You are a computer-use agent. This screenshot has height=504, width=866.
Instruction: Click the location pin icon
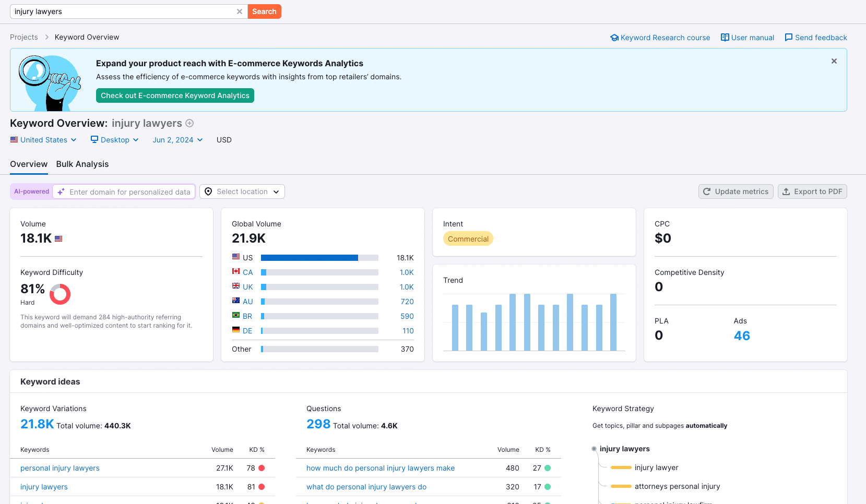tap(208, 191)
